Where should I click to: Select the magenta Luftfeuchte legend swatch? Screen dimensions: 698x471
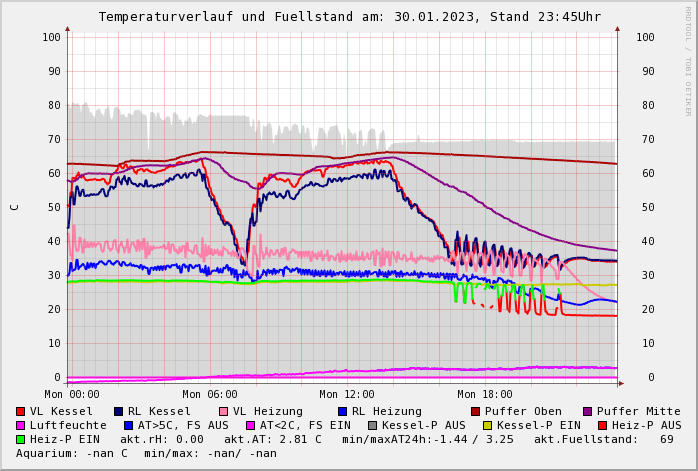pyautogui.click(x=21, y=426)
